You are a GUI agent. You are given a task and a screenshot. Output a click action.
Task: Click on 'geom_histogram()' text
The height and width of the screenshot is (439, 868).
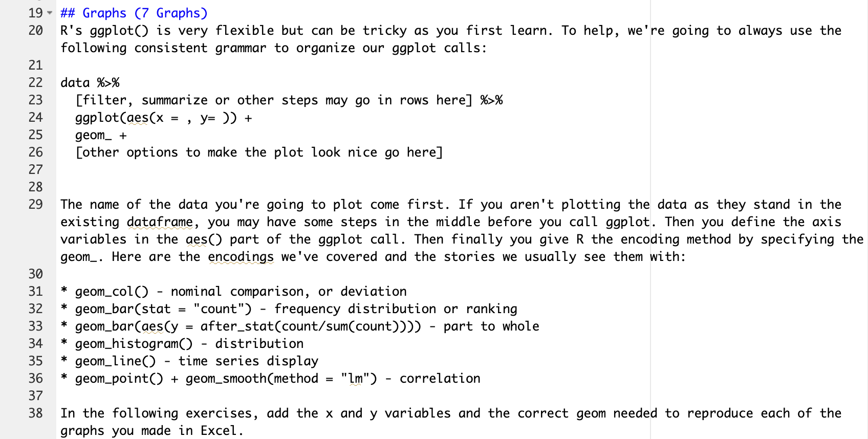click(x=134, y=343)
